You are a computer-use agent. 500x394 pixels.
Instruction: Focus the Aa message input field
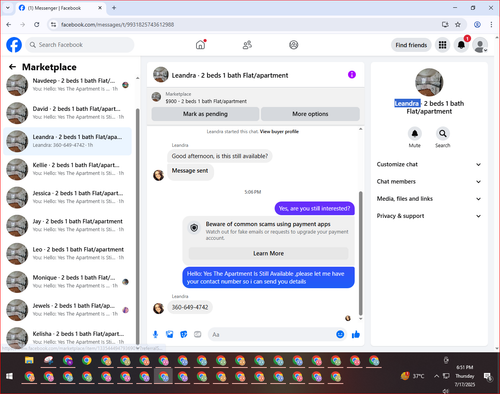tap(272, 334)
